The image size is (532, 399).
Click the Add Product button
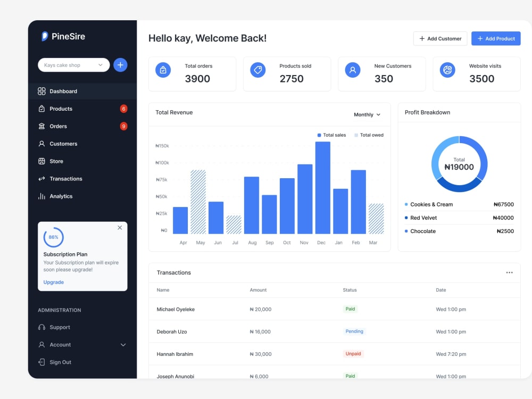(496, 38)
